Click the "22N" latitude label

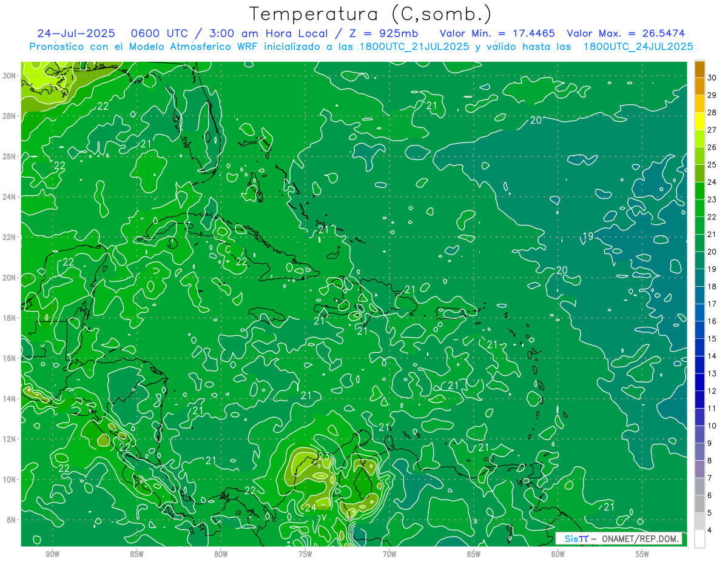click(x=9, y=237)
